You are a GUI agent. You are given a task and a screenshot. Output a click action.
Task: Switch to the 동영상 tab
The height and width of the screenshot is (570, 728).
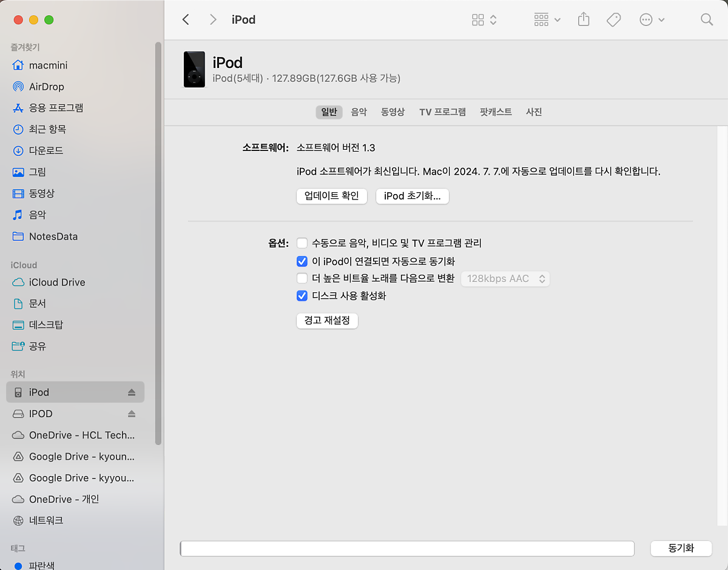[393, 112]
